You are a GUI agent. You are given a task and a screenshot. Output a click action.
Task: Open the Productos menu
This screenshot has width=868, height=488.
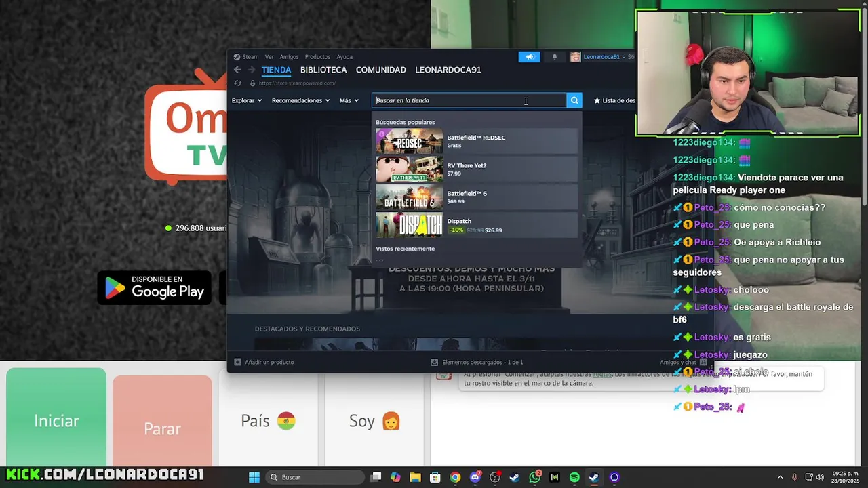click(x=317, y=57)
